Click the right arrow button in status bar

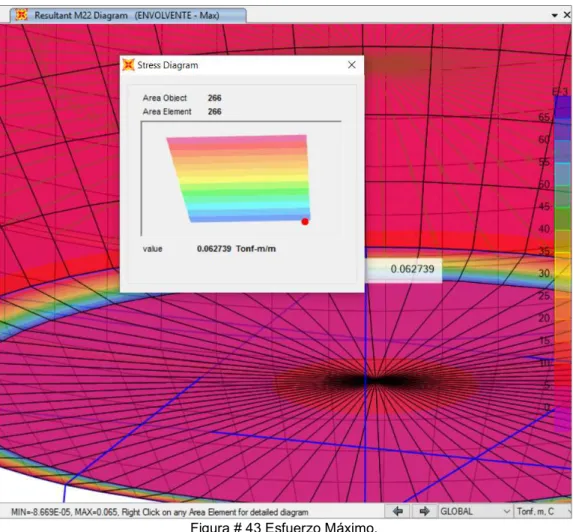[x=424, y=512]
